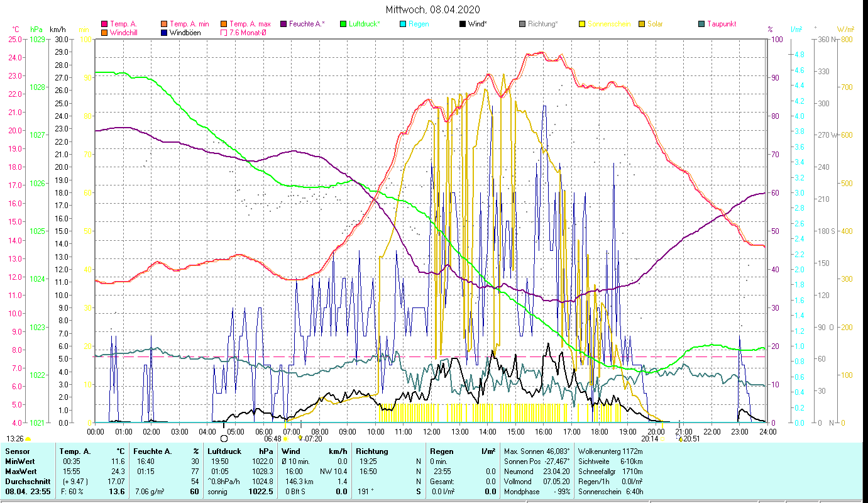Viewport: 868px width, 503px height.
Task: Click the yellow sun icon beside 13:26
Action: click(x=28, y=439)
